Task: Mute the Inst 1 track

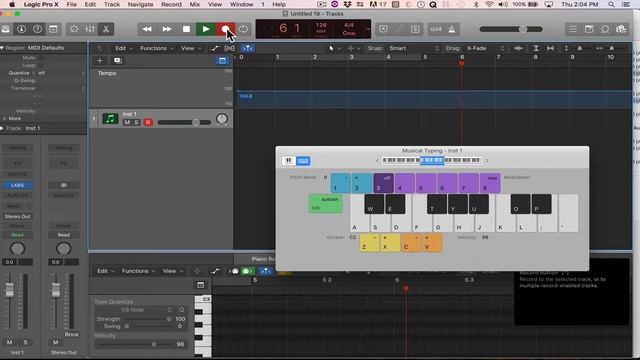Action: tap(127, 122)
